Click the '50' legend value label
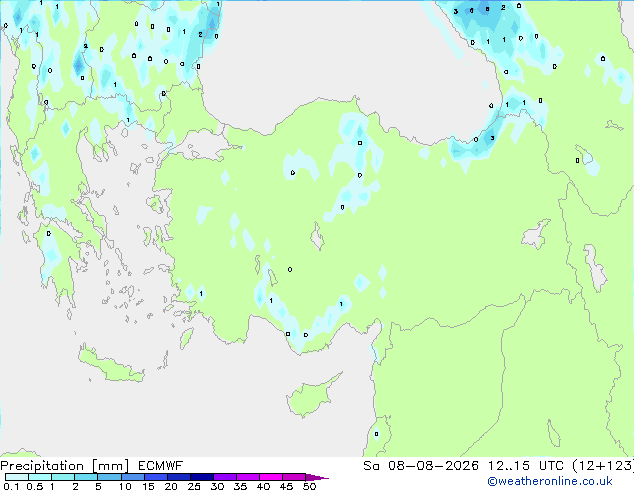Viewport: 634px width, 490px height. (x=310, y=486)
